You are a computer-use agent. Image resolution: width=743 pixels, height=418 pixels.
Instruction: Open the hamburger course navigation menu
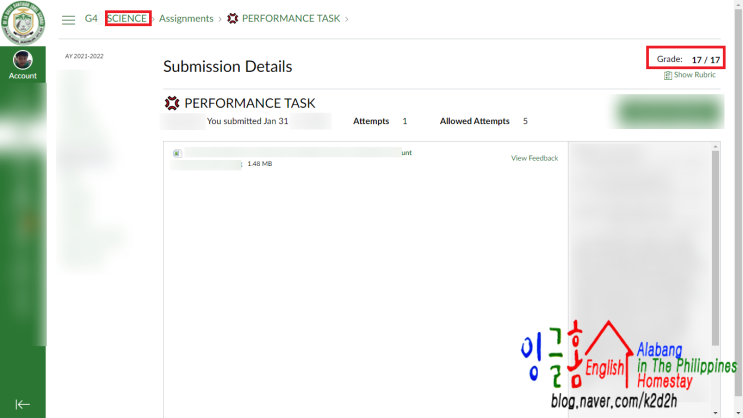(68, 19)
